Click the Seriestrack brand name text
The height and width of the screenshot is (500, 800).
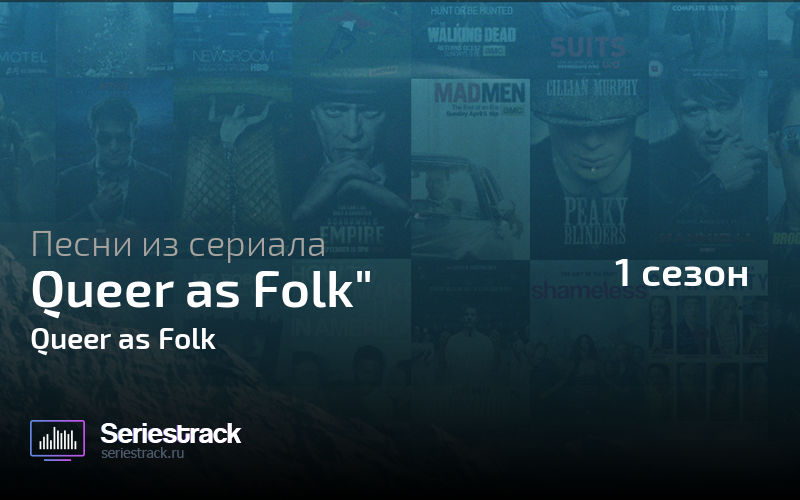point(170,434)
